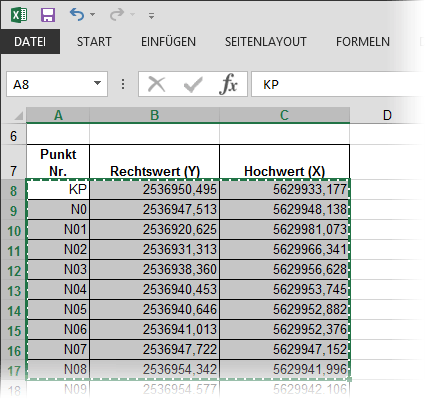Image resolution: width=425 pixels, height=399 pixels.
Task: Click the Excel application icon
Action: 19,15
